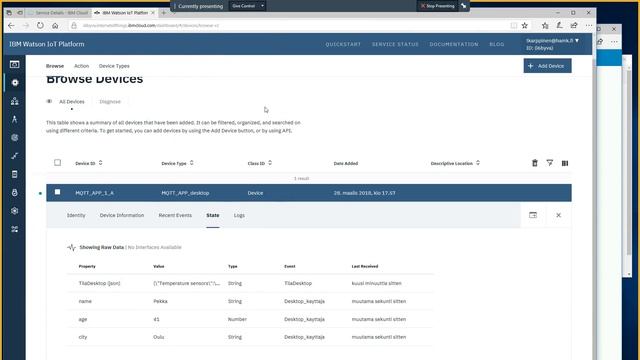640x360 pixels.
Task: Open the clipboard icon in the sidebar
Action: 14,174
